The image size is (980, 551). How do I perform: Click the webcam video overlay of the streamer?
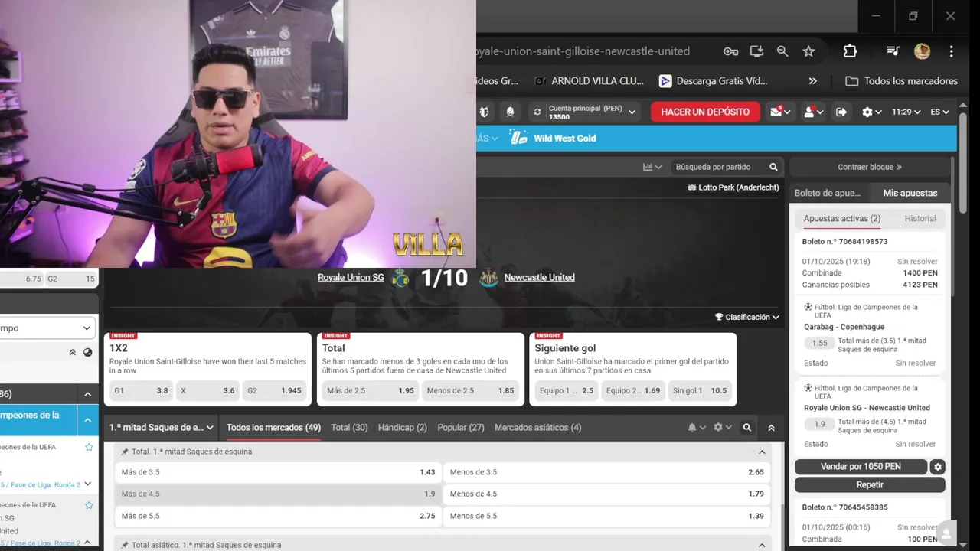(237, 134)
